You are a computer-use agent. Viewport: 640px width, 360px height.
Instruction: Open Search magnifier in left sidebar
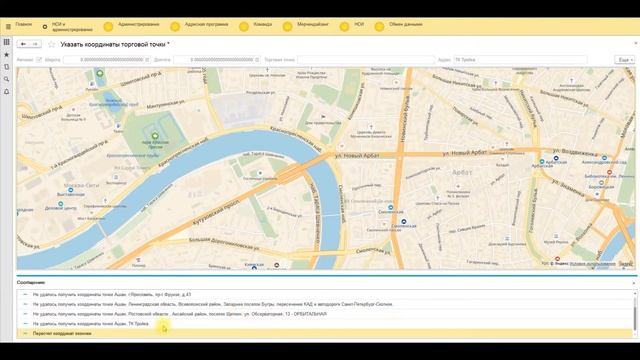[7, 79]
